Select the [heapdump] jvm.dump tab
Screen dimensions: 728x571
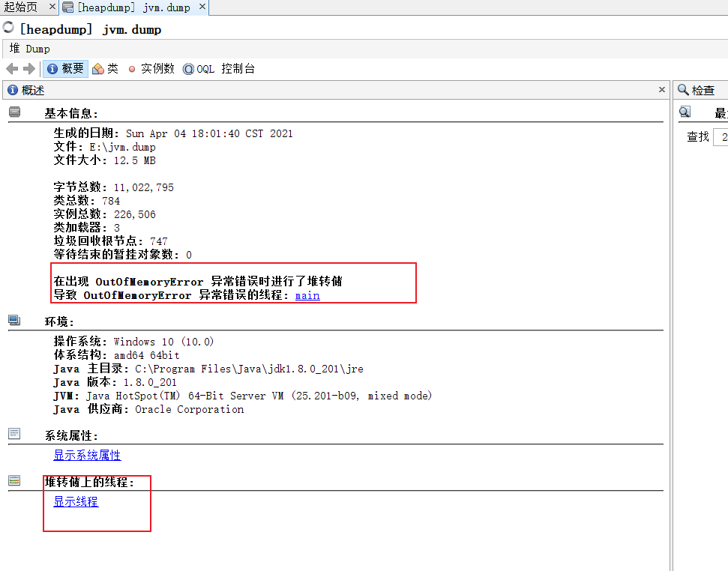(x=133, y=7)
